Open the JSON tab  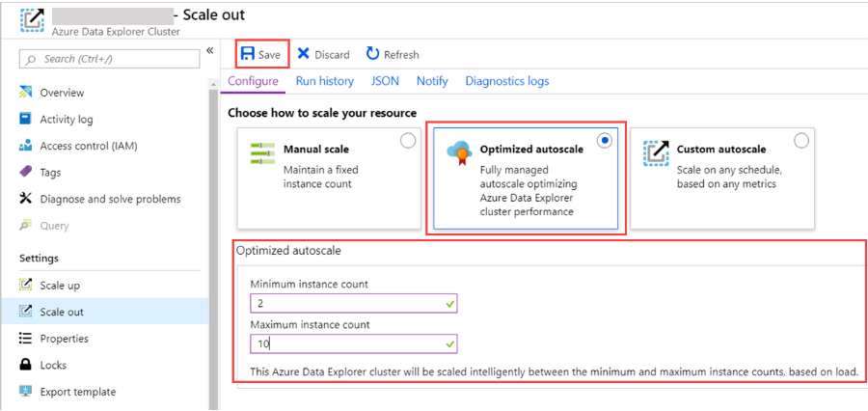click(385, 81)
